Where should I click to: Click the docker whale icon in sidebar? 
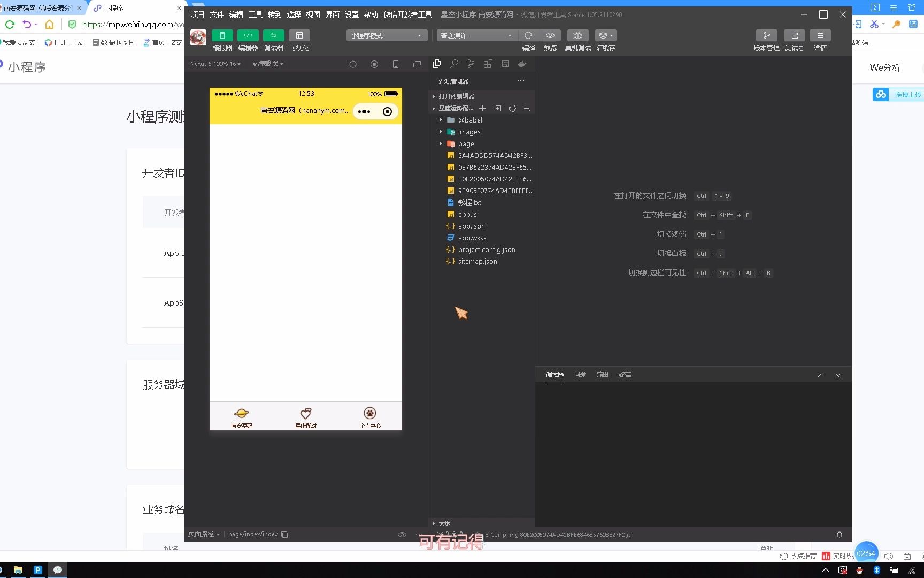tap(522, 64)
